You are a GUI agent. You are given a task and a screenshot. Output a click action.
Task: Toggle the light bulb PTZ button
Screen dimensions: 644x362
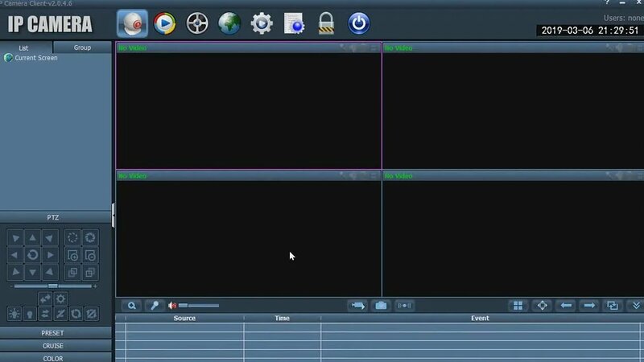tap(30, 314)
